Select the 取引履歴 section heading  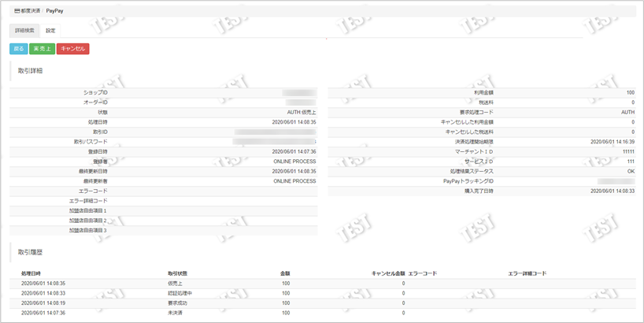pyautogui.click(x=30, y=251)
